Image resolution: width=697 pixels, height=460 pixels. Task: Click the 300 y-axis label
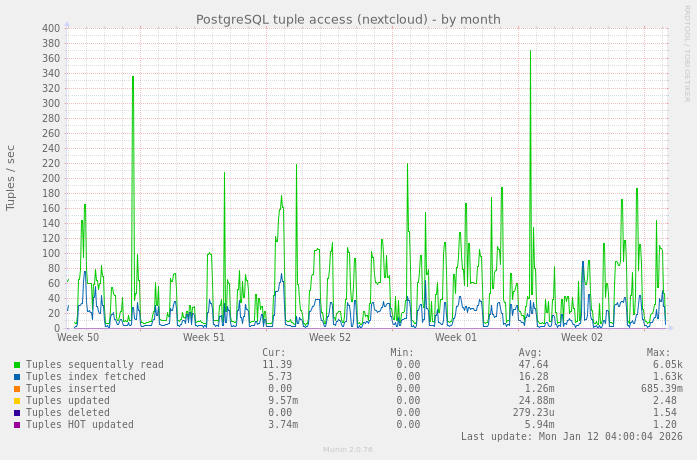coord(51,104)
